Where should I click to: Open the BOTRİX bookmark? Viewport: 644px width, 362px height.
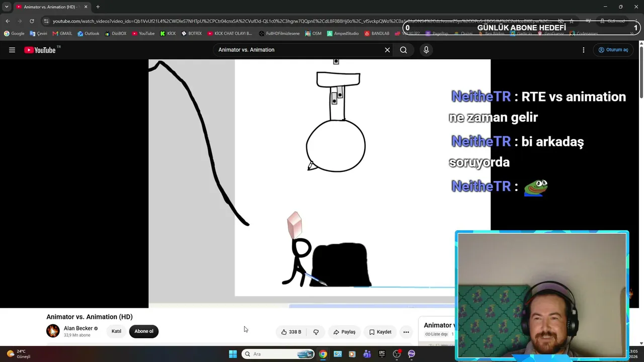point(192,34)
